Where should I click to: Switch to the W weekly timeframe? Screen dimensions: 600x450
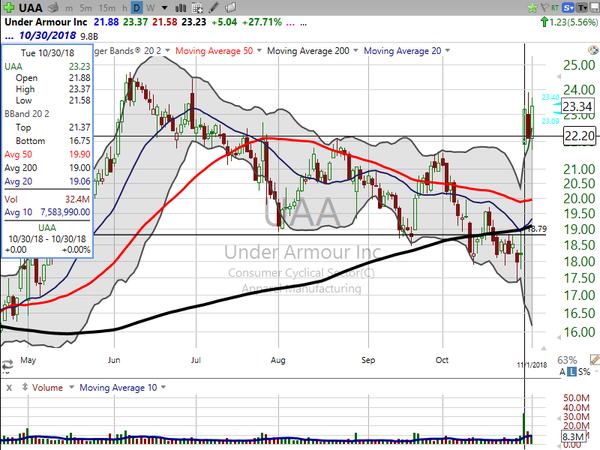pyautogui.click(x=150, y=8)
